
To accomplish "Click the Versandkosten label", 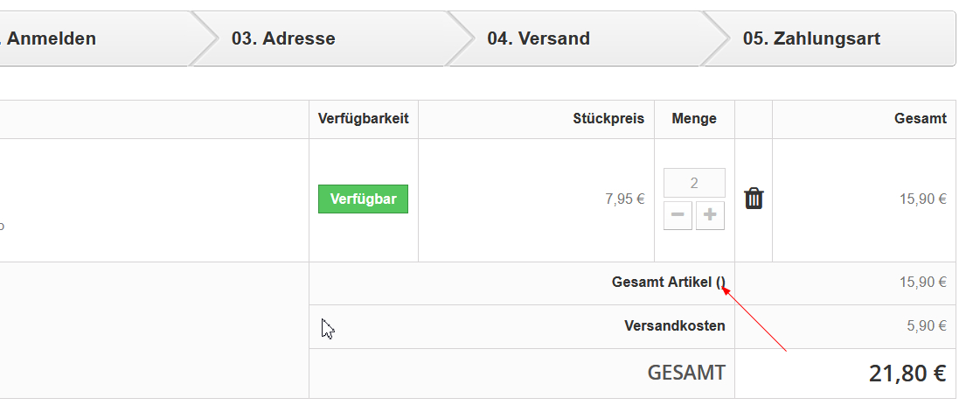I will [x=674, y=326].
